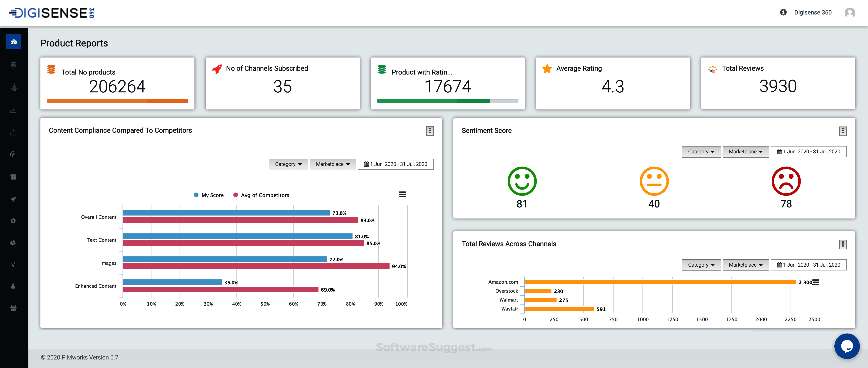This screenshot has width=868, height=368.
Task: Click the lightbulb insights sidebar icon
Action: [13, 264]
